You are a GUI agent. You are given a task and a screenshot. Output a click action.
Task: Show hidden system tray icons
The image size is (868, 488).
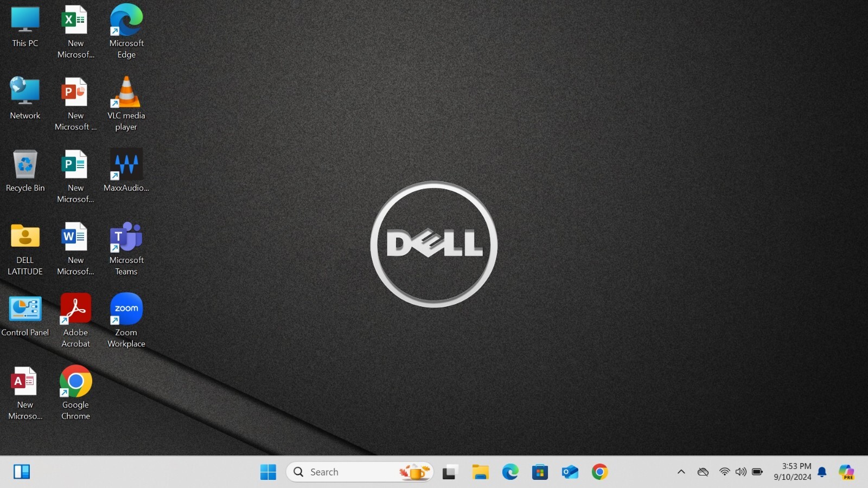tap(681, 472)
